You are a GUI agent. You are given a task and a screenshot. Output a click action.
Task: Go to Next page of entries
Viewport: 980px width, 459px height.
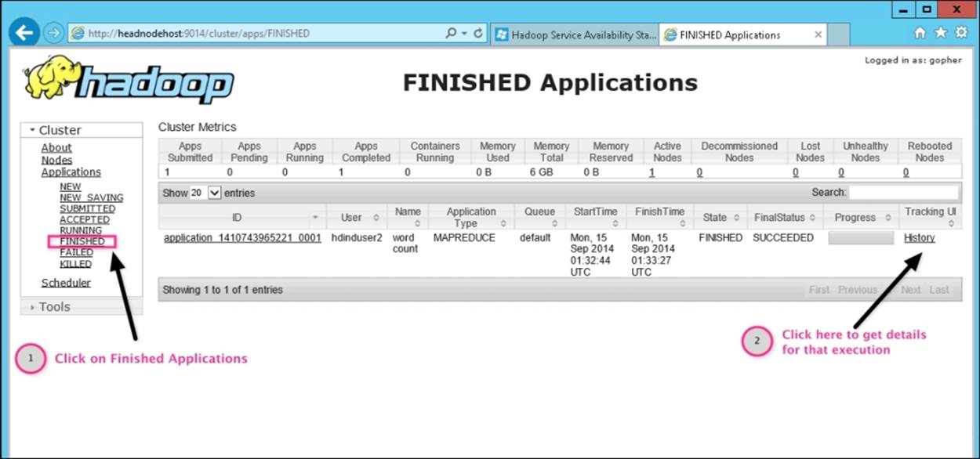click(x=911, y=290)
